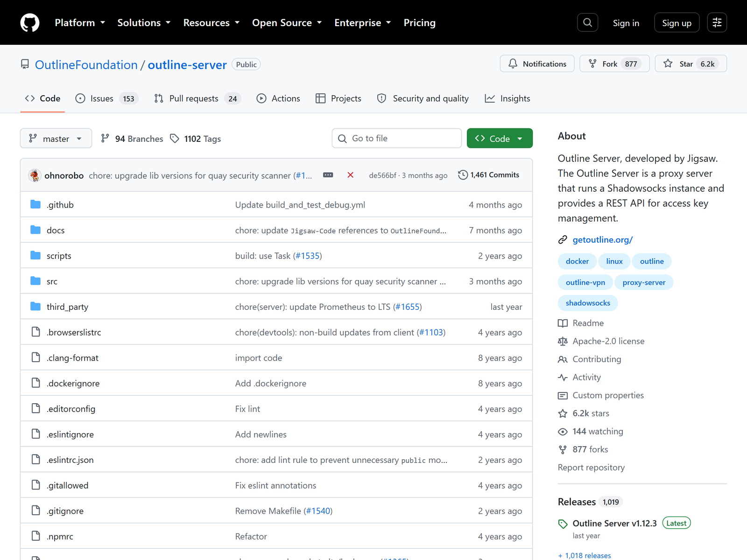Focus the Go to file search field

397,139
